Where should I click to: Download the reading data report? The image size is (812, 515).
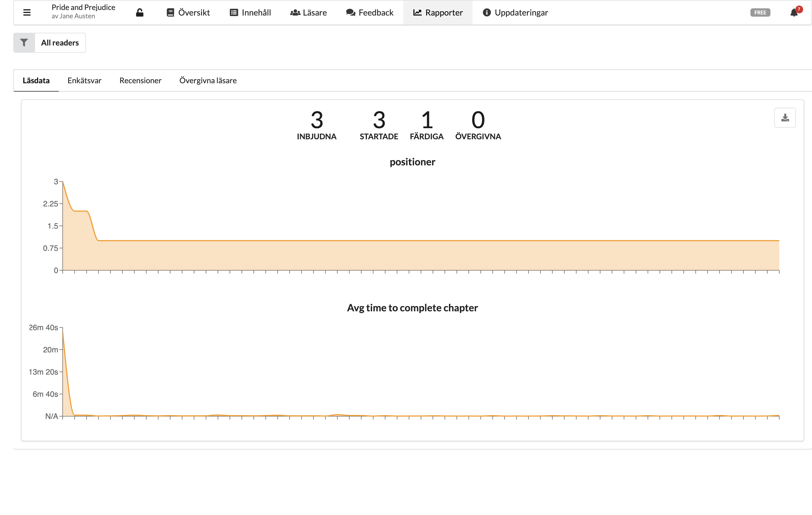click(x=785, y=117)
